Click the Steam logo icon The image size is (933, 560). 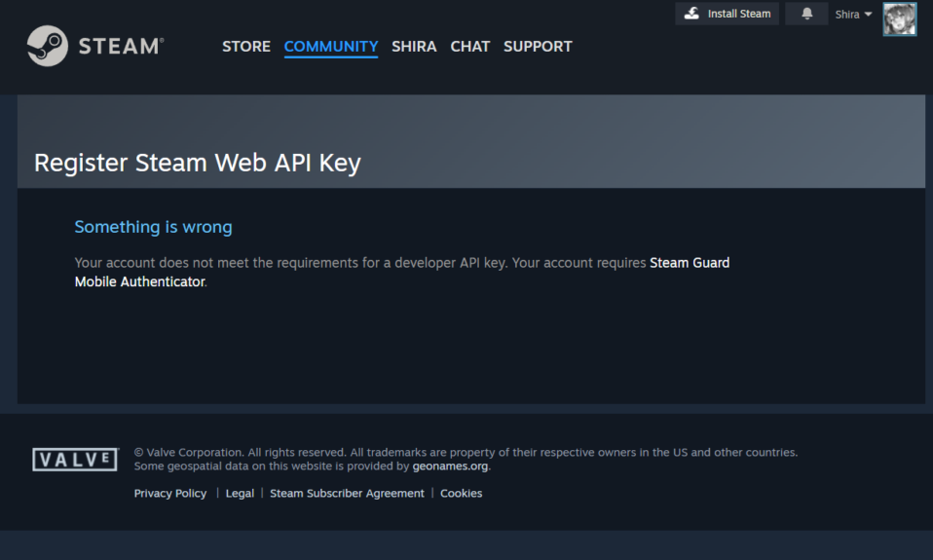48,46
